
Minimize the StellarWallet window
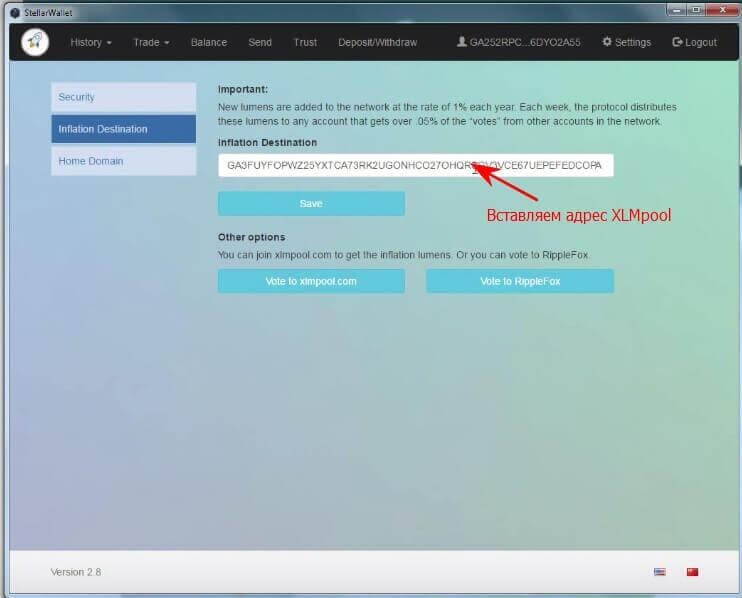676,9
